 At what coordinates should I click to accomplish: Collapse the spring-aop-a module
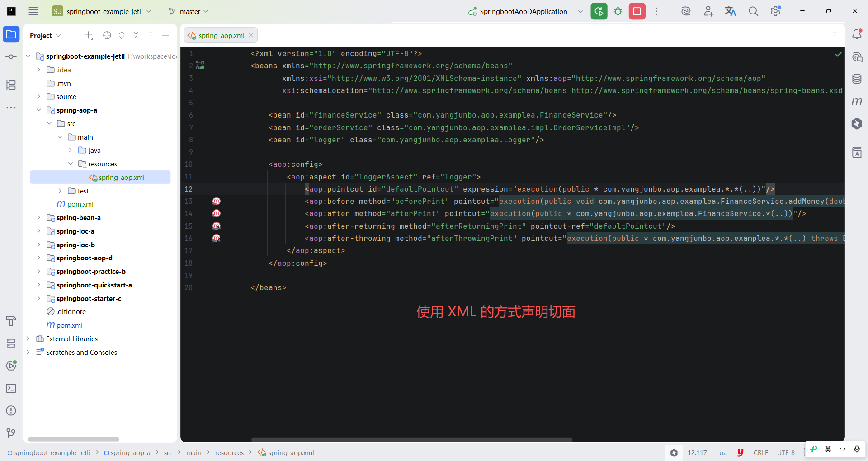point(39,110)
